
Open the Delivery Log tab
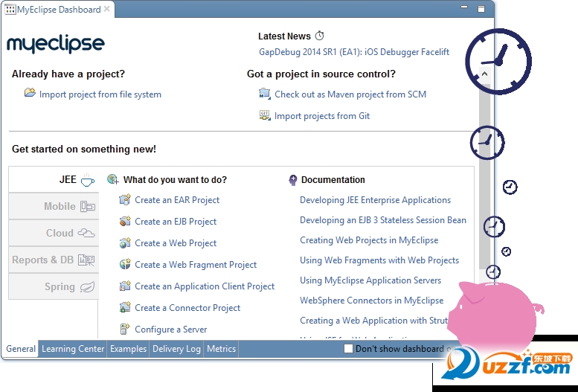tap(176, 348)
